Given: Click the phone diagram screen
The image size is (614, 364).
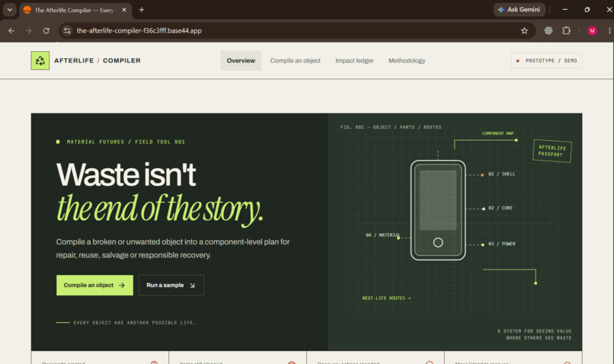Looking at the screenshot, I should (x=438, y=200).
